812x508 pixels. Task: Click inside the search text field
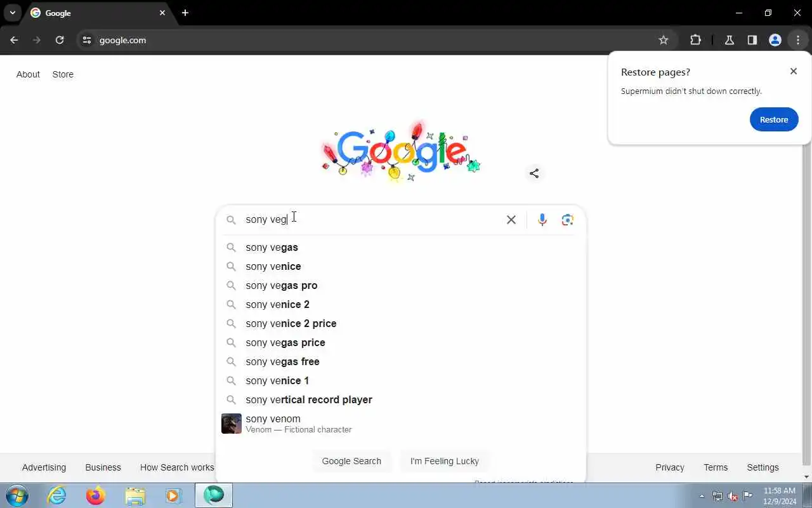pos(371,219)
